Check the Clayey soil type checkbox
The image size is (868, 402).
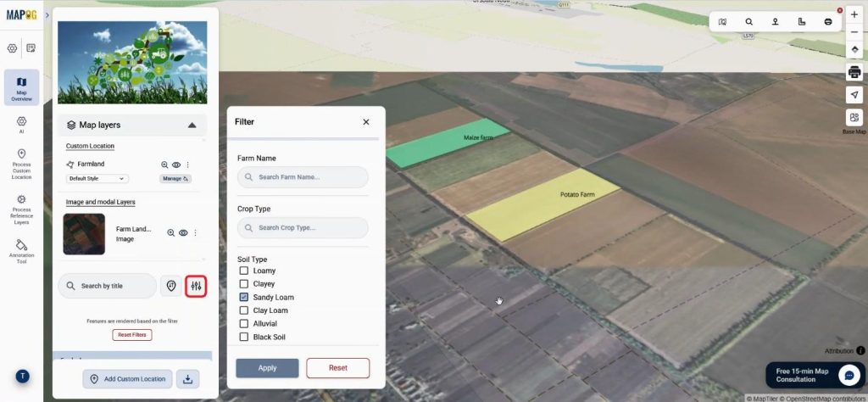pyautogui.click(x=243, y=284)
